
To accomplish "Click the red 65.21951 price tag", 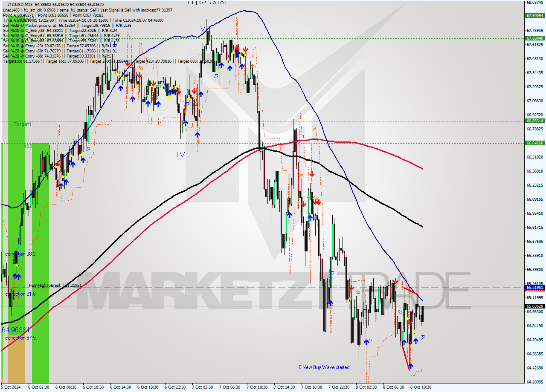I will 535,288.
